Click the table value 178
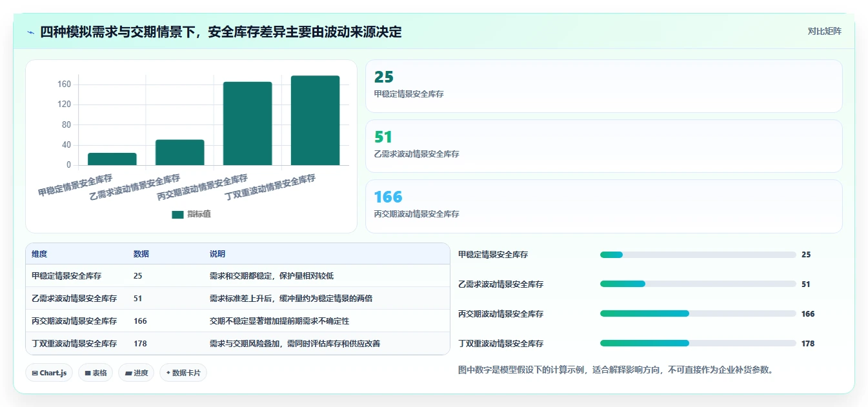This screenshot has height=407, width=868. pyautogui.click(x=140, y=344)
